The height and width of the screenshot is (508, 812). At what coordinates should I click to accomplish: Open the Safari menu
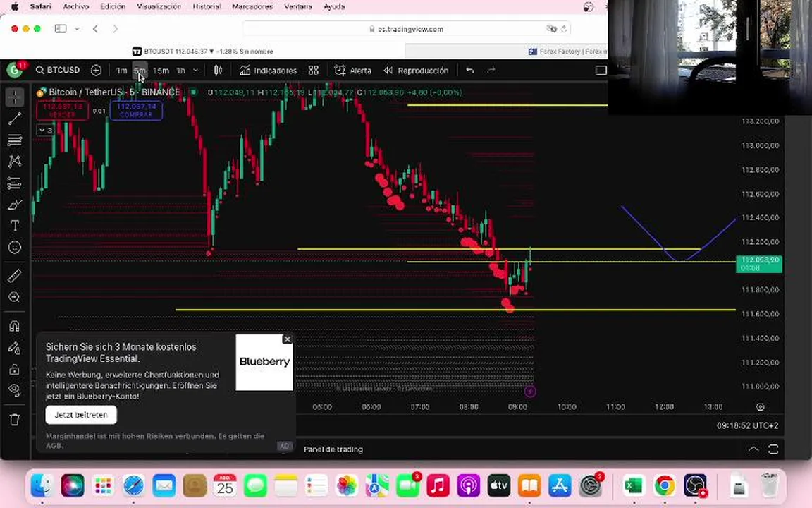coord(40,7)
